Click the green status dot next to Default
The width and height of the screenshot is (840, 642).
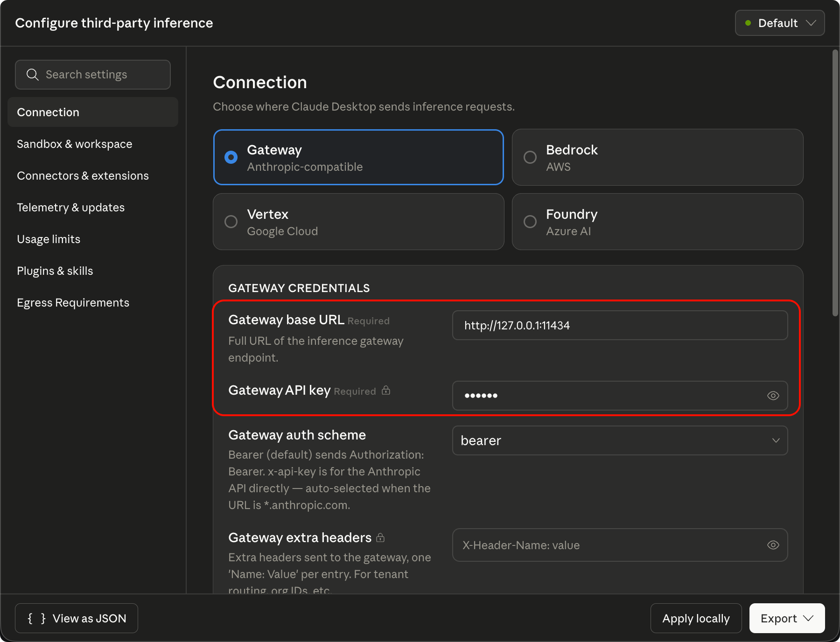[748, 23]
